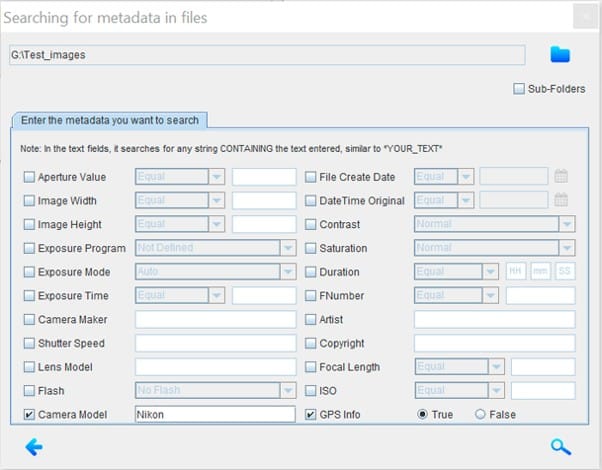Click the blue back arrow icon
602x470 pixels.
33,447
